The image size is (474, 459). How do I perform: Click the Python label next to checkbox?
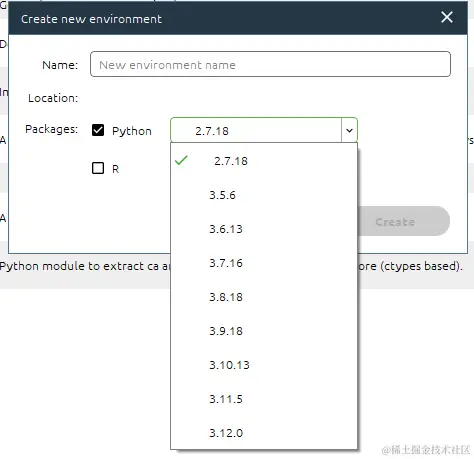(132, 131)
